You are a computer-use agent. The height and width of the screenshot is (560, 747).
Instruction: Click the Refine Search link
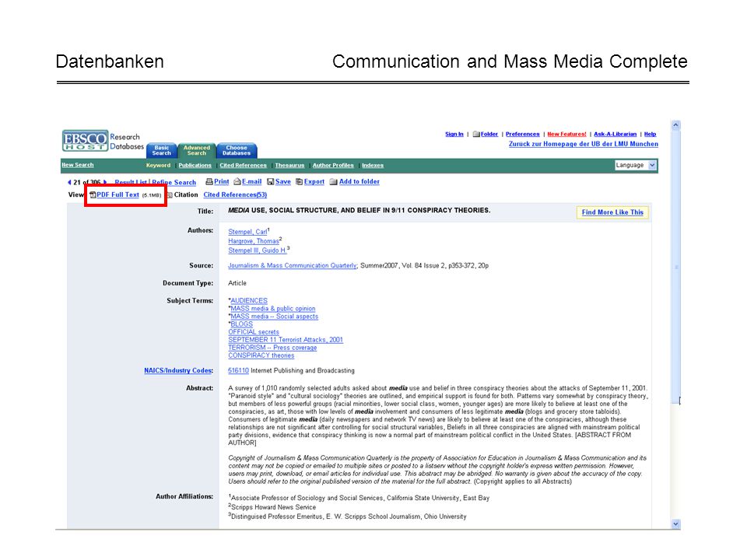[x=174, y=182]
